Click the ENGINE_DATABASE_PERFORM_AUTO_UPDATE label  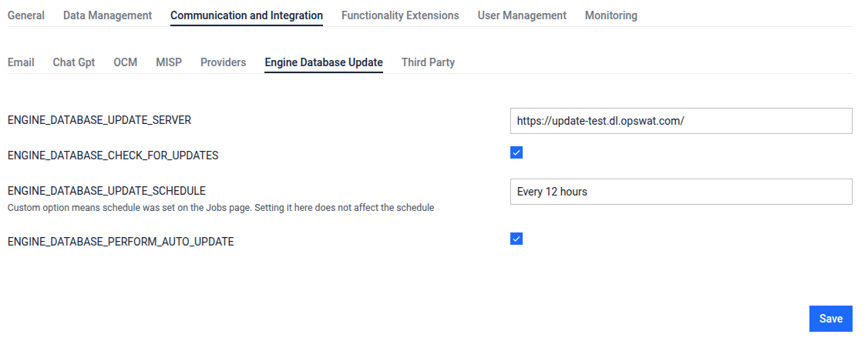click(120, 242)
